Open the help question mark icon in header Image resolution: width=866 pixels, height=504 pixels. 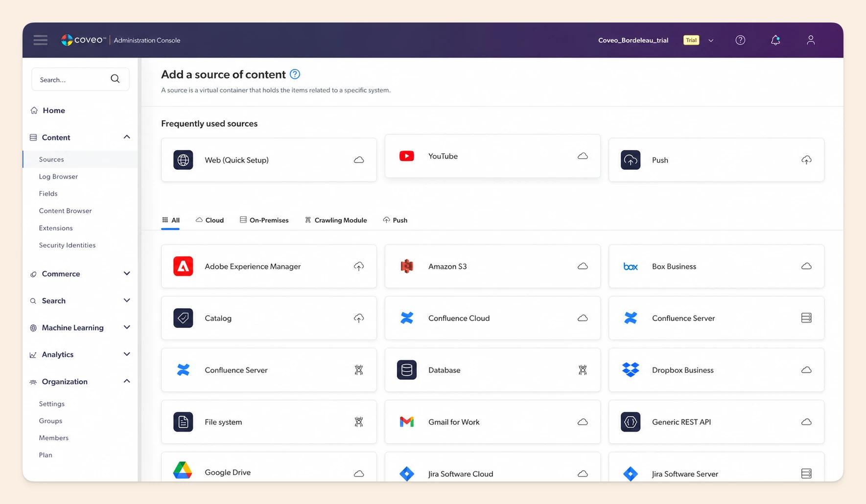click(x=740, y=40)
